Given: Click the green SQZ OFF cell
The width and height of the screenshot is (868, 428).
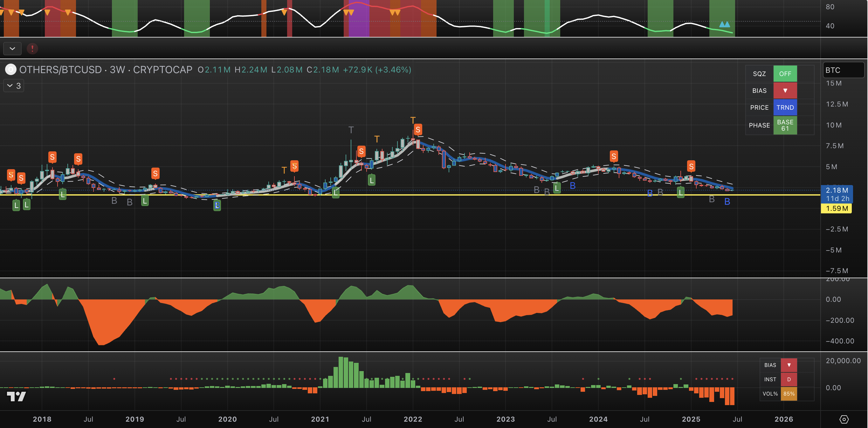Looking at the screenshot, I should [x=785, y=74].
